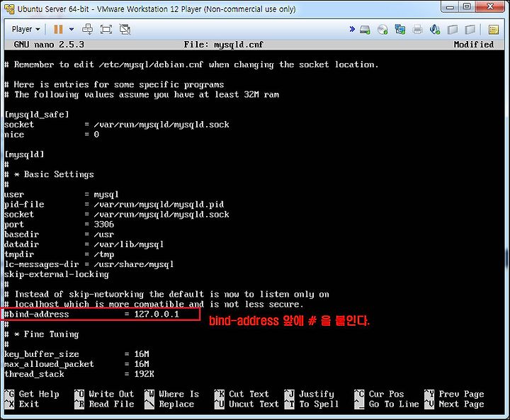Click the '^V Next Page' shortcut
Screen dimensions: 510x420
(x=454, y=404)
